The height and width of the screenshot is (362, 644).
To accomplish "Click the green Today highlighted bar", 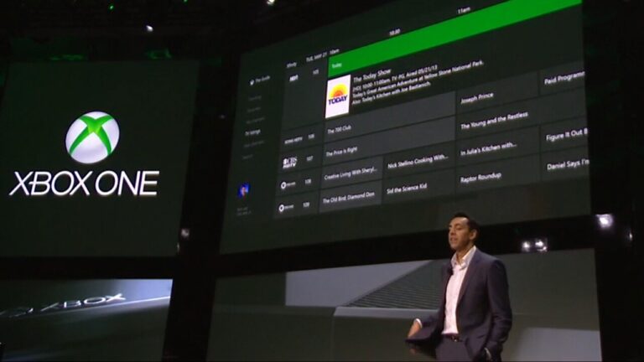I will 454,39.
